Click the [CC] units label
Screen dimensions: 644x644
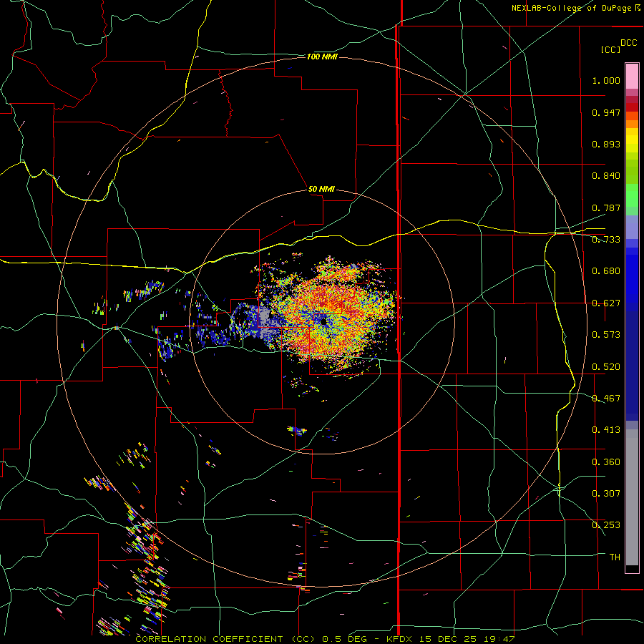coord(611,49)
